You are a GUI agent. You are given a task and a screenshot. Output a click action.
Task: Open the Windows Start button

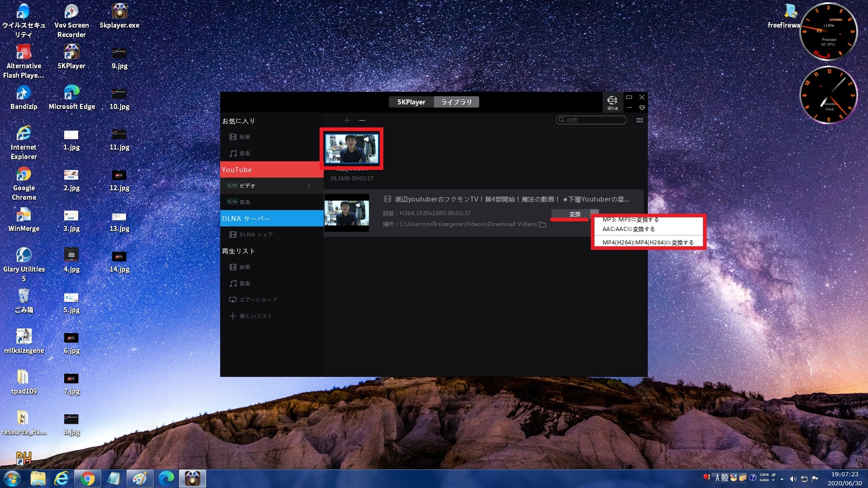(x=12, y=479)
